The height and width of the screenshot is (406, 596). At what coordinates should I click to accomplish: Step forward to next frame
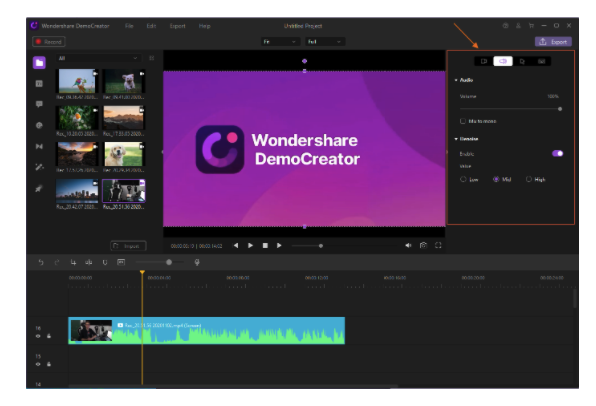point(279,246)
